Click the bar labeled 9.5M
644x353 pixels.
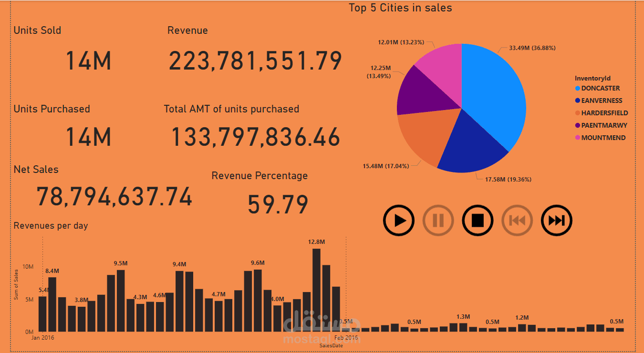(x=121, y=301)
